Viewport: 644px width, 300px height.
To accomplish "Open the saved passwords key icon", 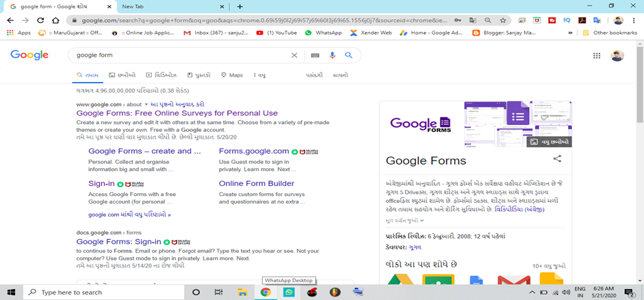I will click(x=458, y=21).
